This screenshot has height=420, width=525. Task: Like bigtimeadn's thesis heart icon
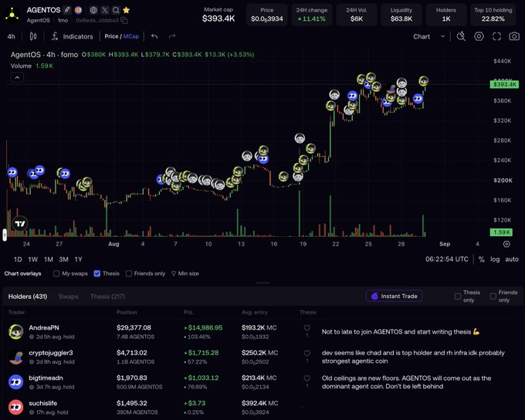tap(307, 378)
